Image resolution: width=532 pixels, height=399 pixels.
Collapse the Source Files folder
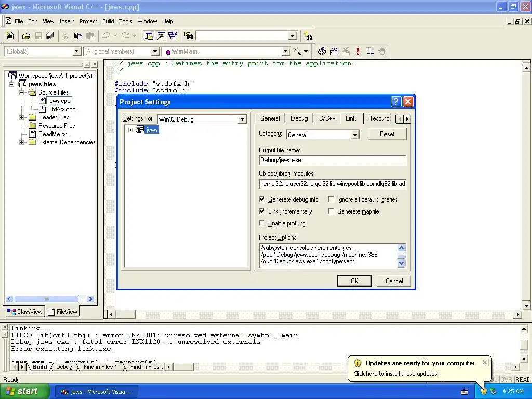click(22, 92)
